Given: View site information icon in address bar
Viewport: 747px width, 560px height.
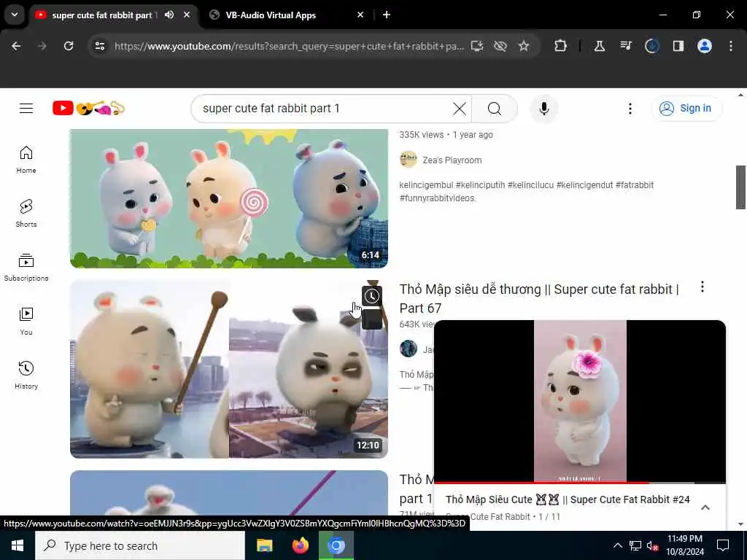Looking at the screenshot, I should pyautogui.click(x=99, y=46).
